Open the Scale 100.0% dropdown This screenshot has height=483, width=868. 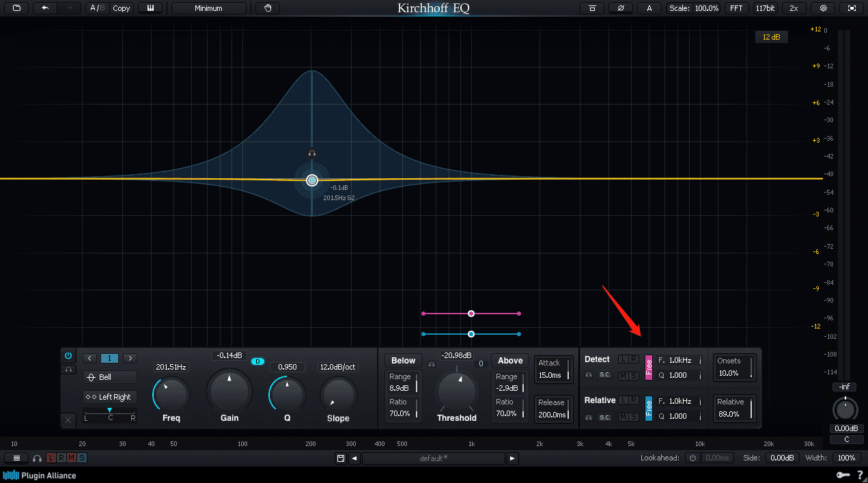694,8
